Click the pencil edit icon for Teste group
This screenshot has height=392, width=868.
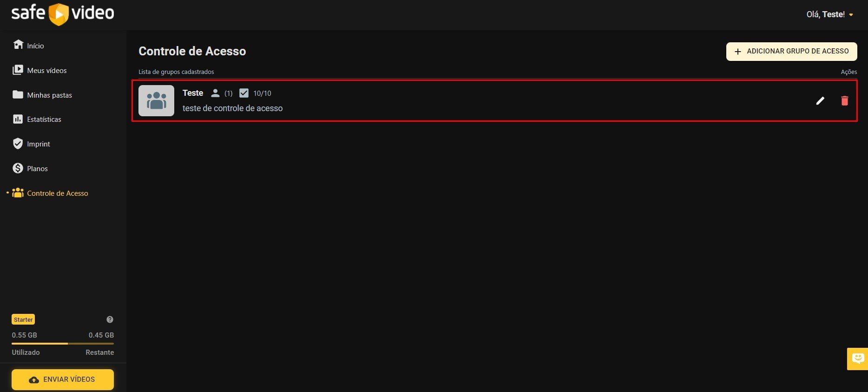click(x=820, y=101)
